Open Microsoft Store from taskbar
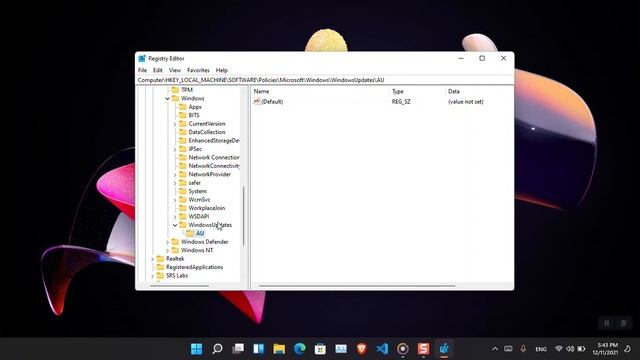 tap(320, 349)
